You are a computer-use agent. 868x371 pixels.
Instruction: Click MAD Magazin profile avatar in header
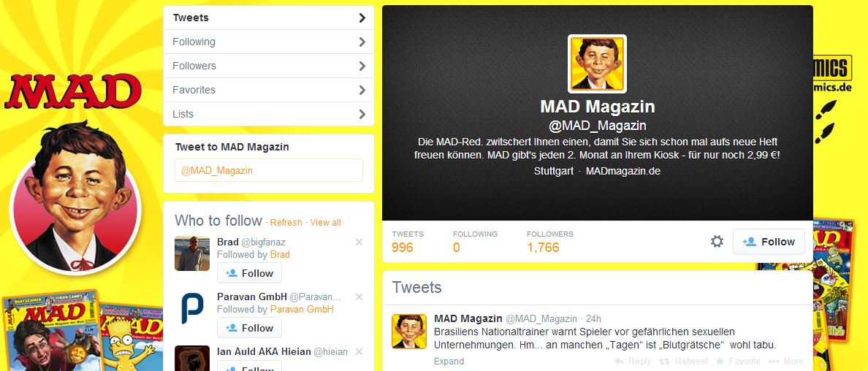coord(598,64)
